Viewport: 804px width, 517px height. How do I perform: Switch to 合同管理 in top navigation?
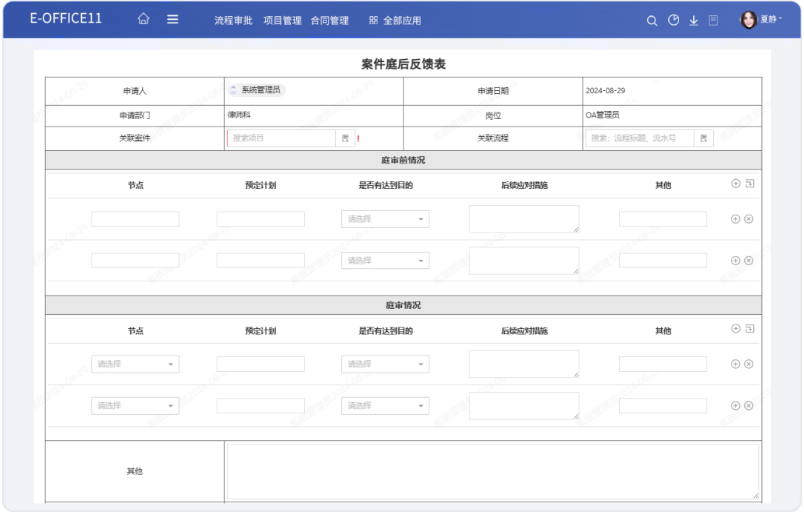pos(329,20)
